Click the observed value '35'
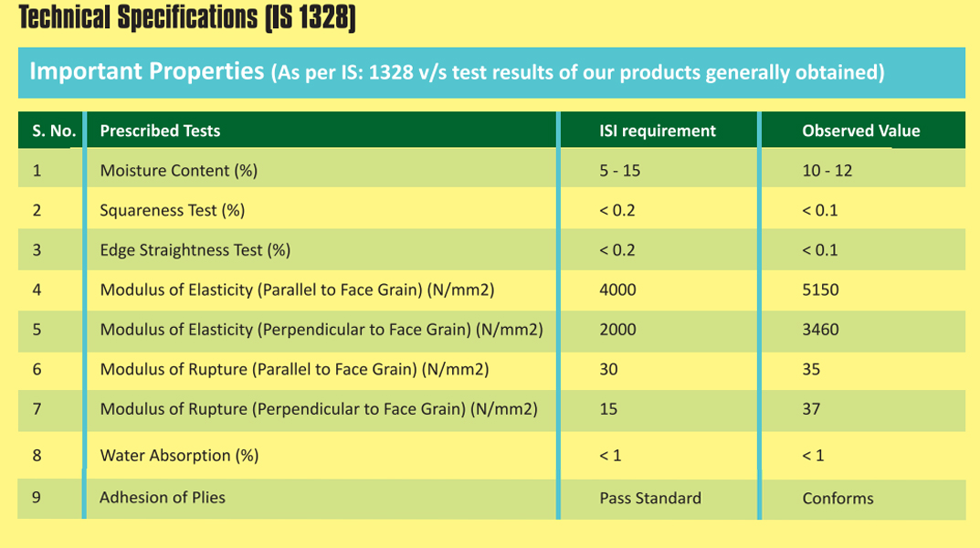 [811, 369]
